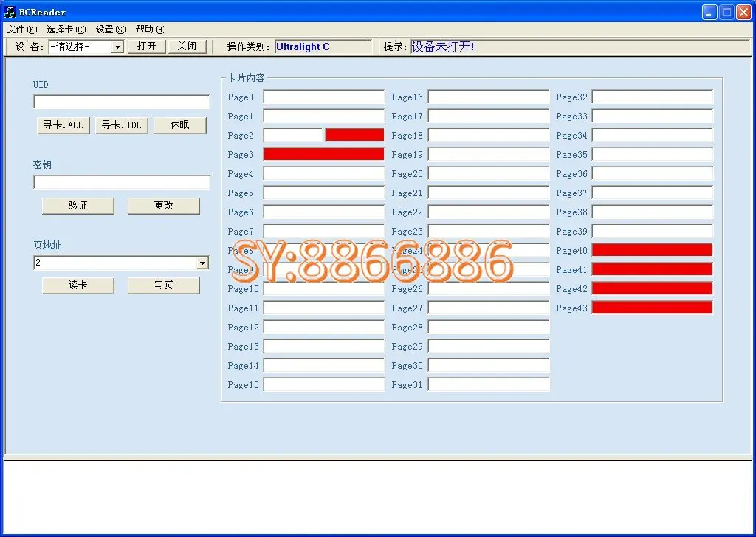Image resolution: width=756 pixels, height=537 pixels.
Task: Click the Page0 content field
Action: [323, 97]
